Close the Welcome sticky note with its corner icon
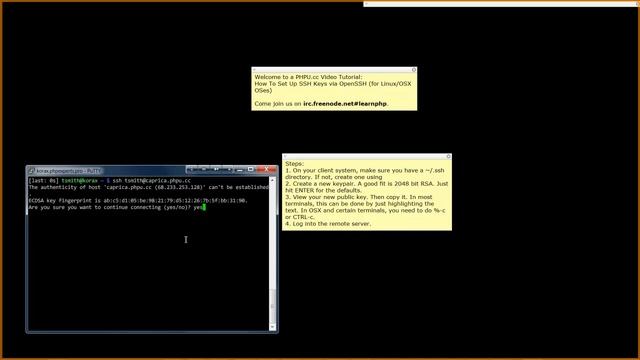Image resolution: width=640 pixels, height=360 pixels. (413, 70)
